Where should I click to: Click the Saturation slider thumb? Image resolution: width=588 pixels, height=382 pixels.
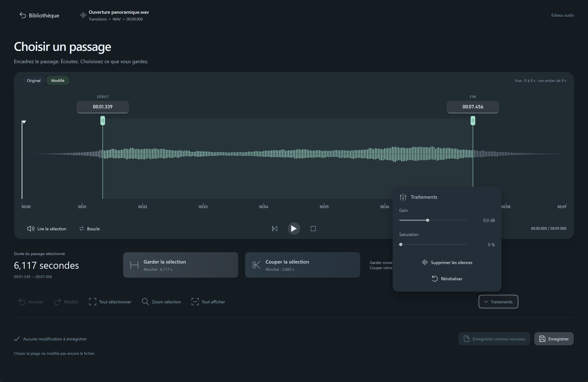tap(401, 245)
